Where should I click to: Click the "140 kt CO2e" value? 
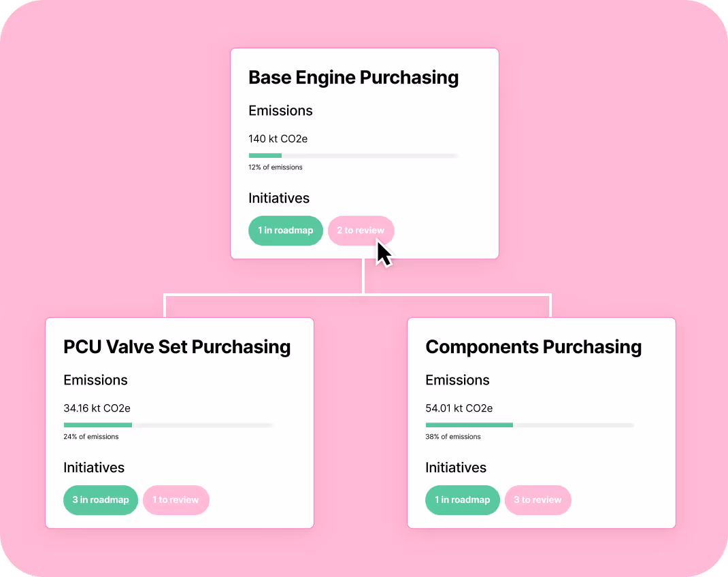278,139
